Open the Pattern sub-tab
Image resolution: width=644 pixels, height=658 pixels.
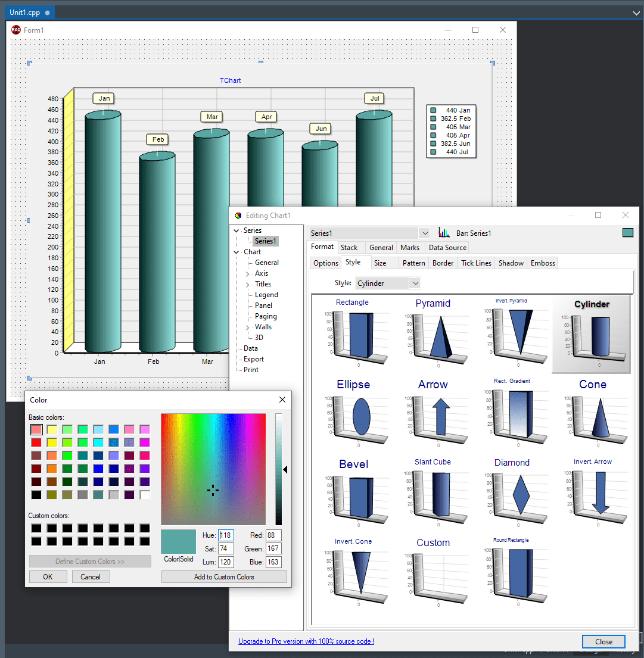coord(413,263)
